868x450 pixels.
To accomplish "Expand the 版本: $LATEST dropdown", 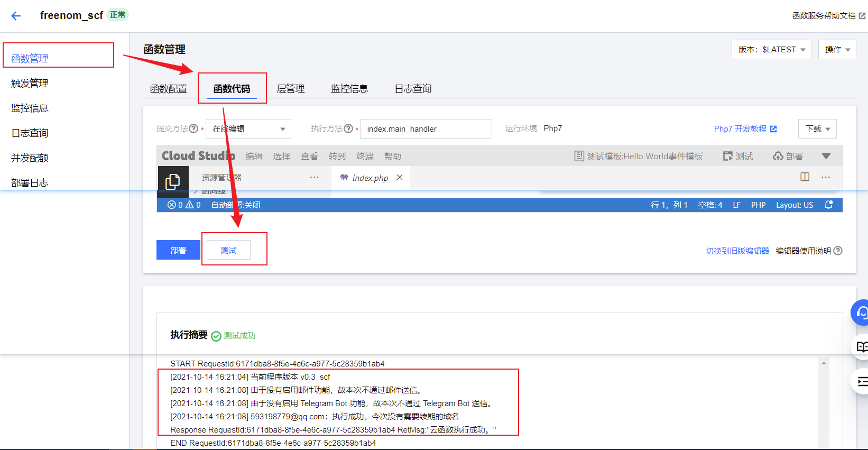I will click(771, 50).
